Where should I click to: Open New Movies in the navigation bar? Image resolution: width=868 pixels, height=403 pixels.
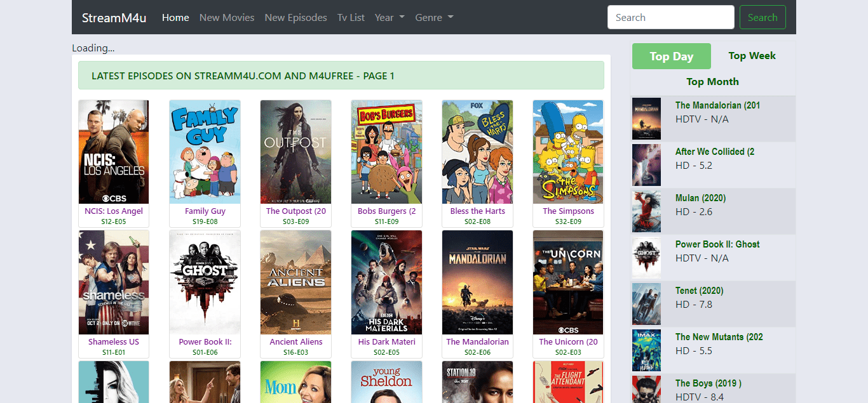[x=227, y=18]
